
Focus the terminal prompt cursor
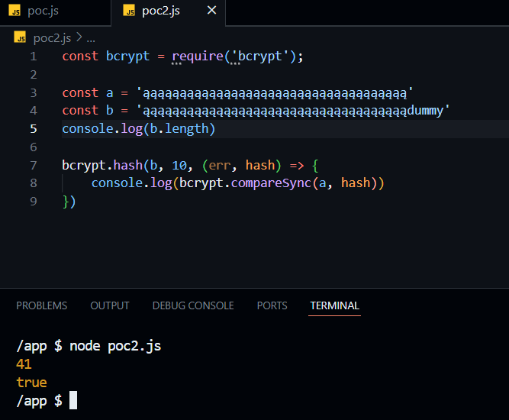coord(73,400)
